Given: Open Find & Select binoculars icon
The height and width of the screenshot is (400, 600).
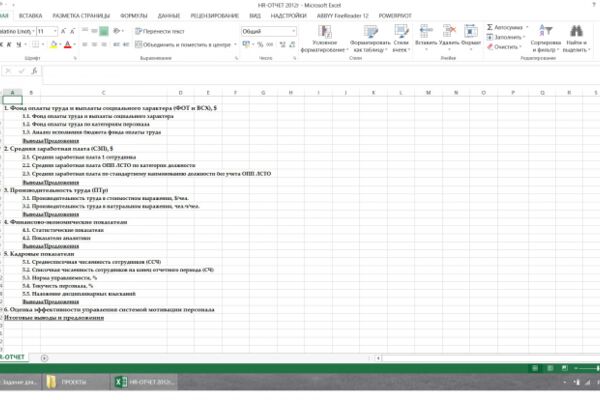Looking at the screenshot, I should pos(576,31).
